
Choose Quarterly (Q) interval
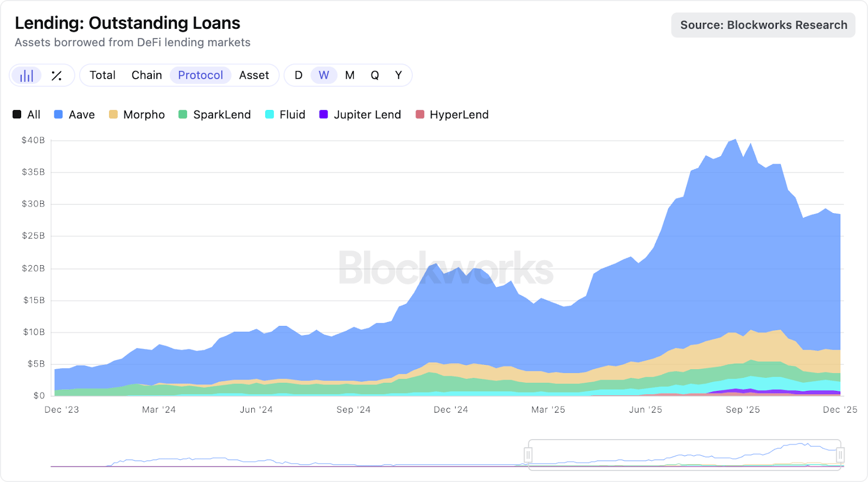coord(375,75)
